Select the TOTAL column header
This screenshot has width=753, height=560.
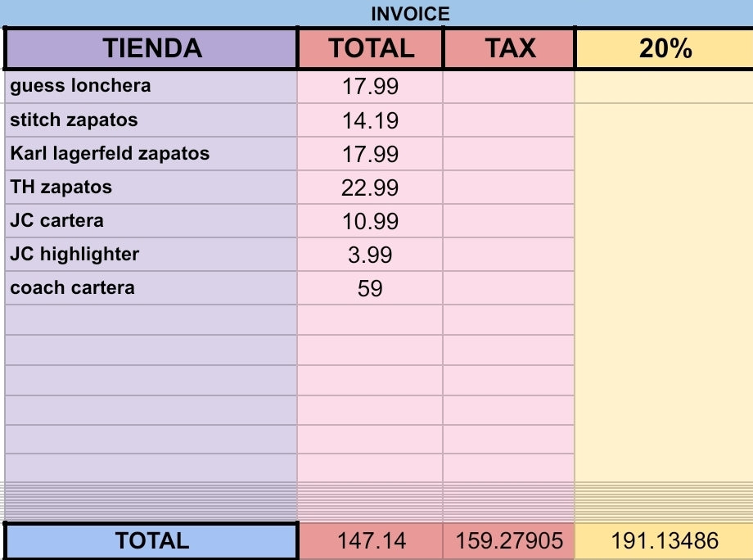click(x=371, y=49)
